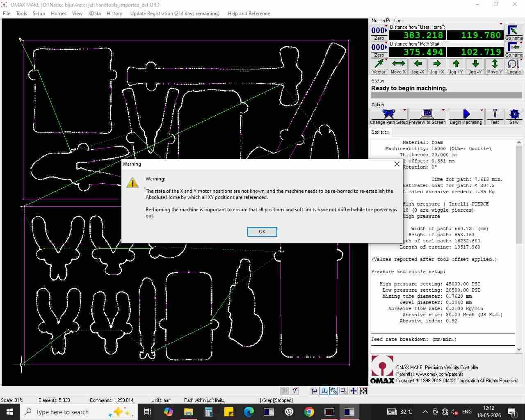Jog the nozzle in +X direction
The image size is (525, 420).
tap(437, 66)
